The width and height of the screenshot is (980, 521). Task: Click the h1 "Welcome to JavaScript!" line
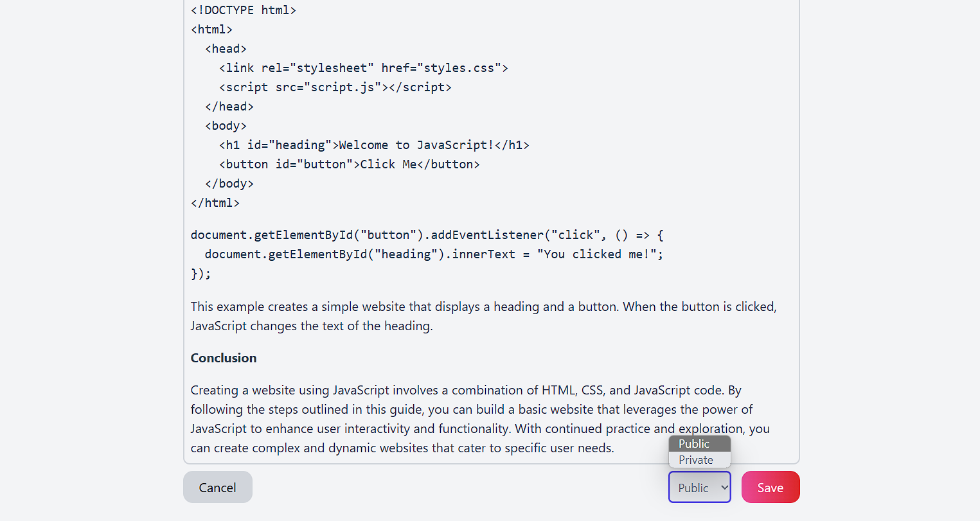[x=375, y=145]
